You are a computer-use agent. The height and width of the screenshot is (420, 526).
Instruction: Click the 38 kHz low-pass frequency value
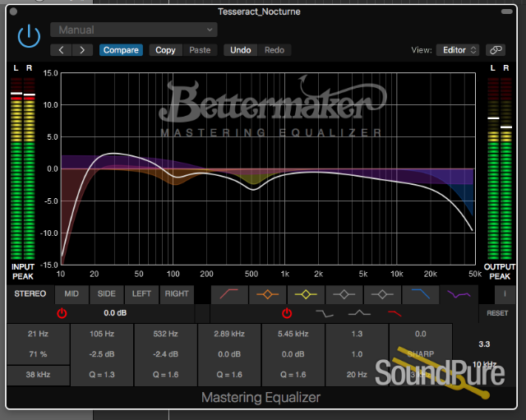click(39, 375)
